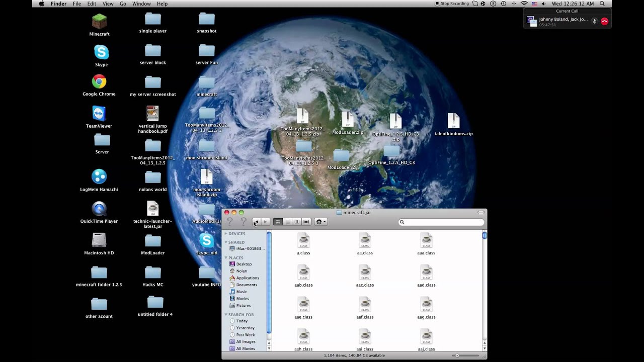Image resolution: width=644 pixels, height=362 pixels.
Task: Switch to column view
Action: tap(297, 222)
